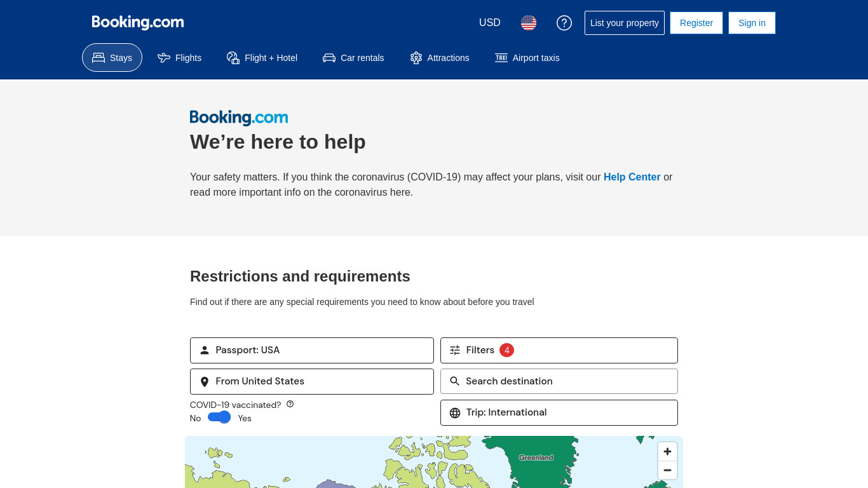
Task: Click the Sign in button
Action: [752, 23]
